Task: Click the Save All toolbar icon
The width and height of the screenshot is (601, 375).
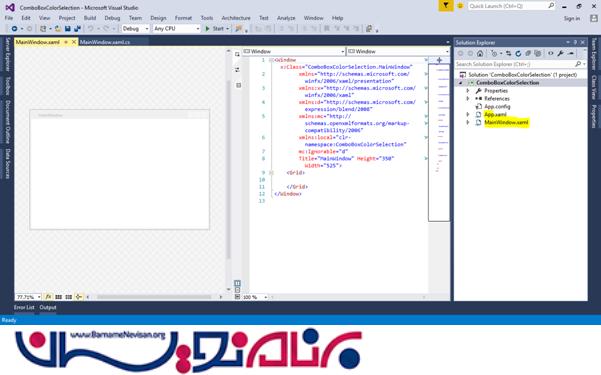Action: click(77, 29)
